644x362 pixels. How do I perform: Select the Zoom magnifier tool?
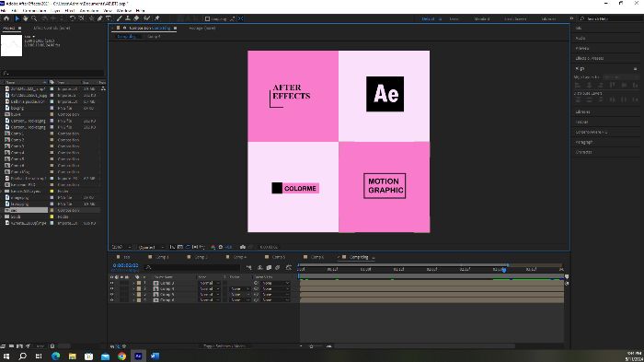pos(34,18)
